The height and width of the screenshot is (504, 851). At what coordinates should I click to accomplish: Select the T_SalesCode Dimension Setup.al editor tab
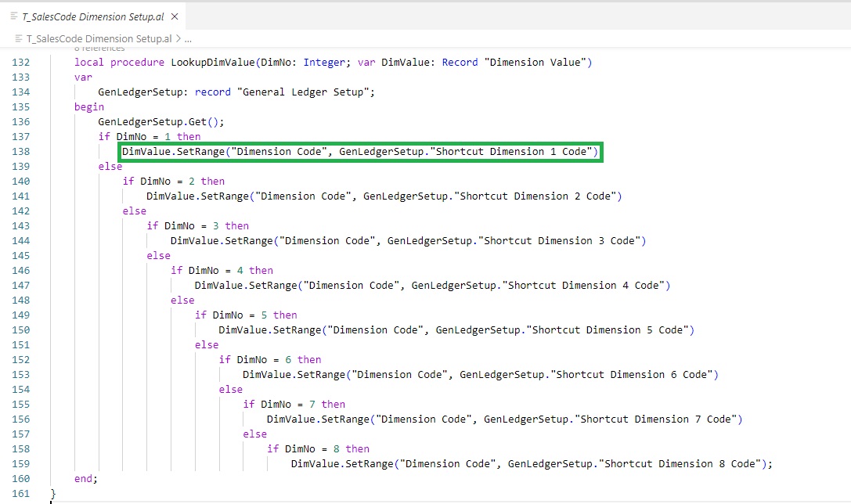(x=94, y=16)
